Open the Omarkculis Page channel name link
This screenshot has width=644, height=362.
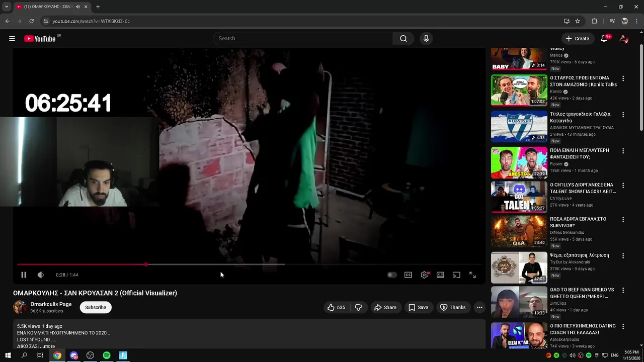51,304
